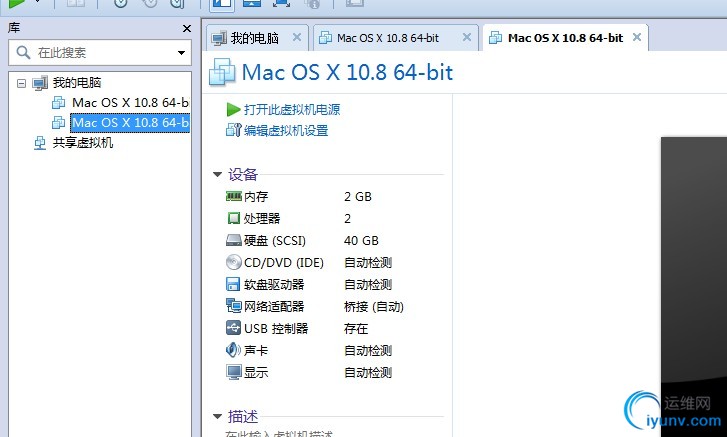
Task: Select 硬盘 (SCSI) device label
Action: (275, 241)
